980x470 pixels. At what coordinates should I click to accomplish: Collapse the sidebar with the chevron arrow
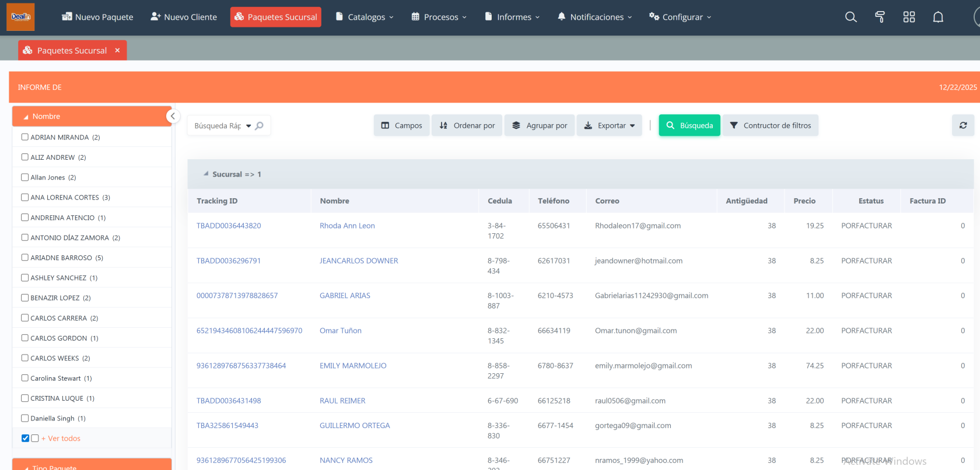[173, 116]
